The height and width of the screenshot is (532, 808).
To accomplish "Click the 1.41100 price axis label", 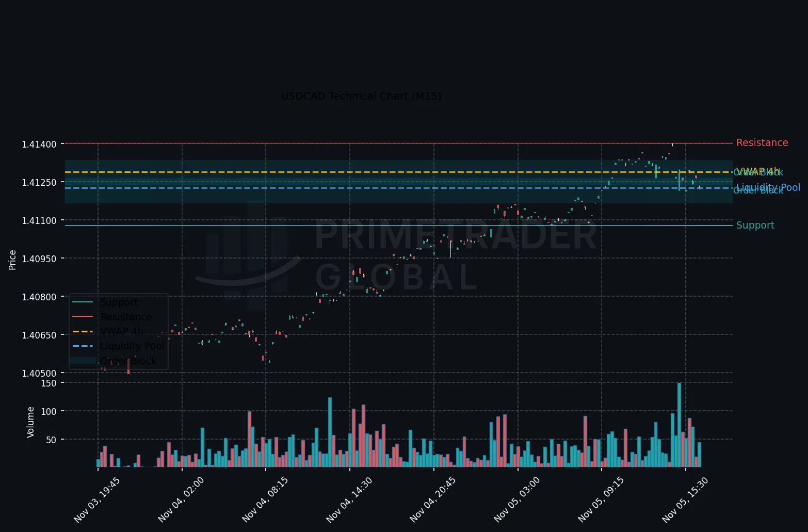I will [x=39, y=220].
